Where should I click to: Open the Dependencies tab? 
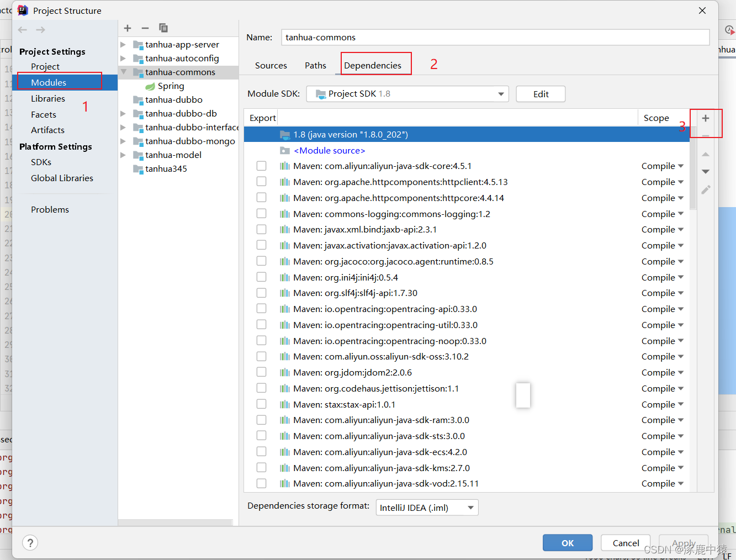[x=373, y=65]
